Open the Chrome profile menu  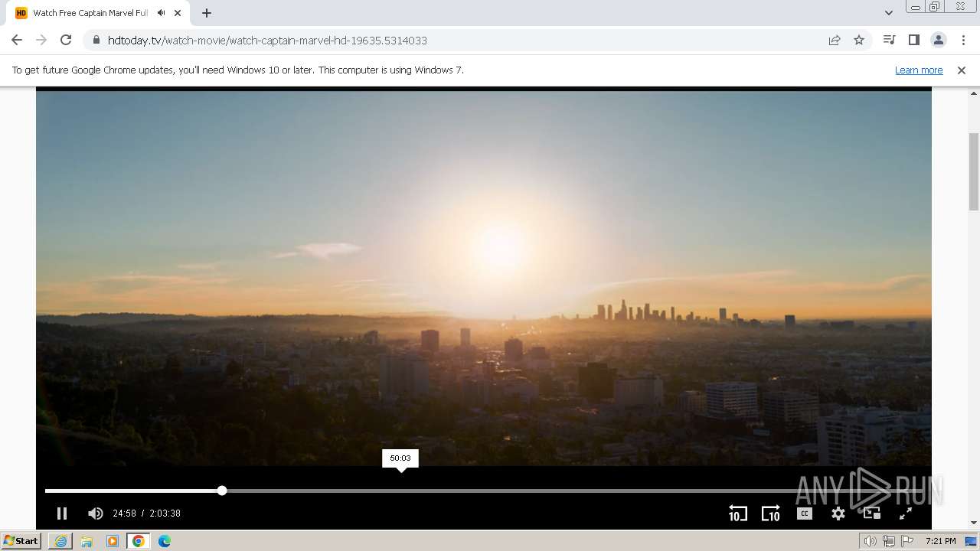coord(938,40)
